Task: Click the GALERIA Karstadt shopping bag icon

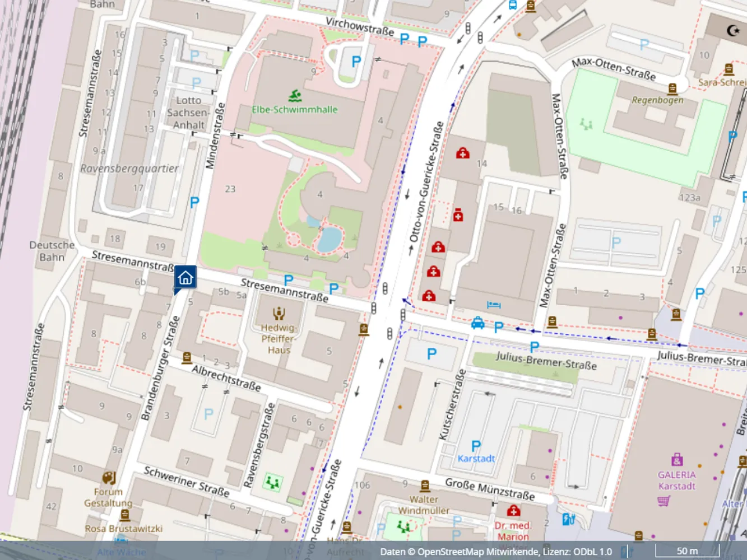Action: (677, 460)
